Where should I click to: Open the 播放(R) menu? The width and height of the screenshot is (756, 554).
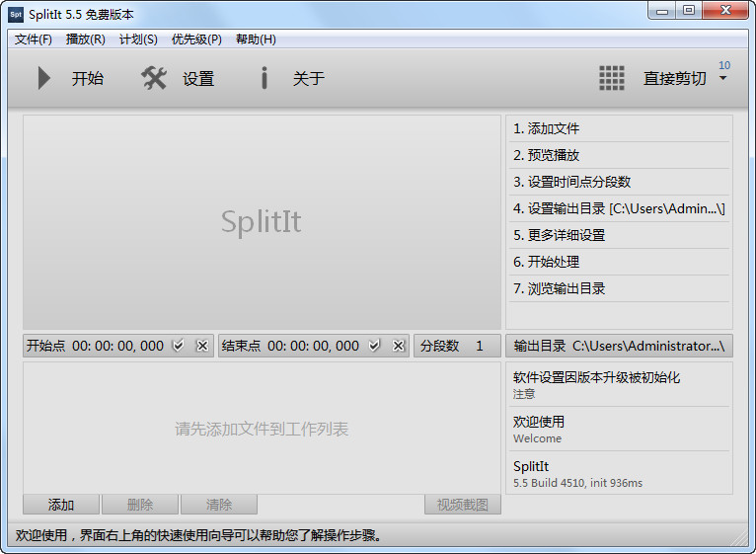tap(85, 40)
